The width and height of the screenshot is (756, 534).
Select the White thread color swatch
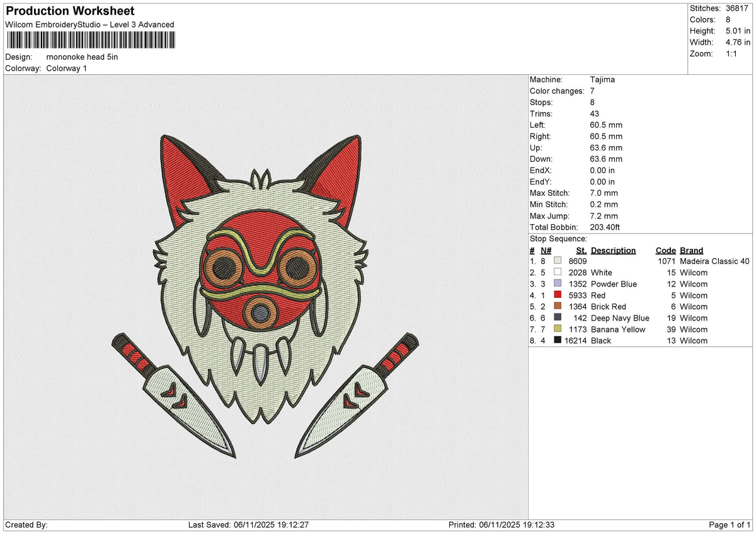[558, 273]
